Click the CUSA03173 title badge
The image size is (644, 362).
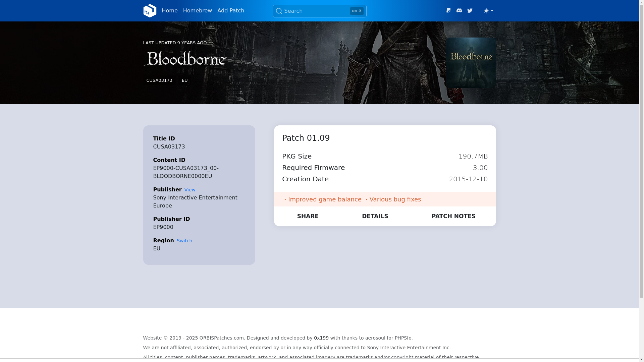tap(159, 80)
